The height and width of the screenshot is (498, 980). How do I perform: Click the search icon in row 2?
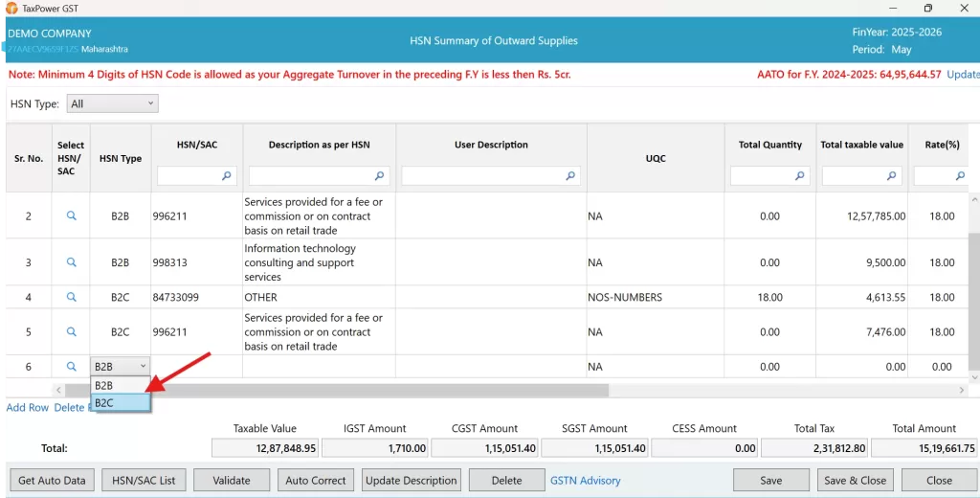click(71, 215)
